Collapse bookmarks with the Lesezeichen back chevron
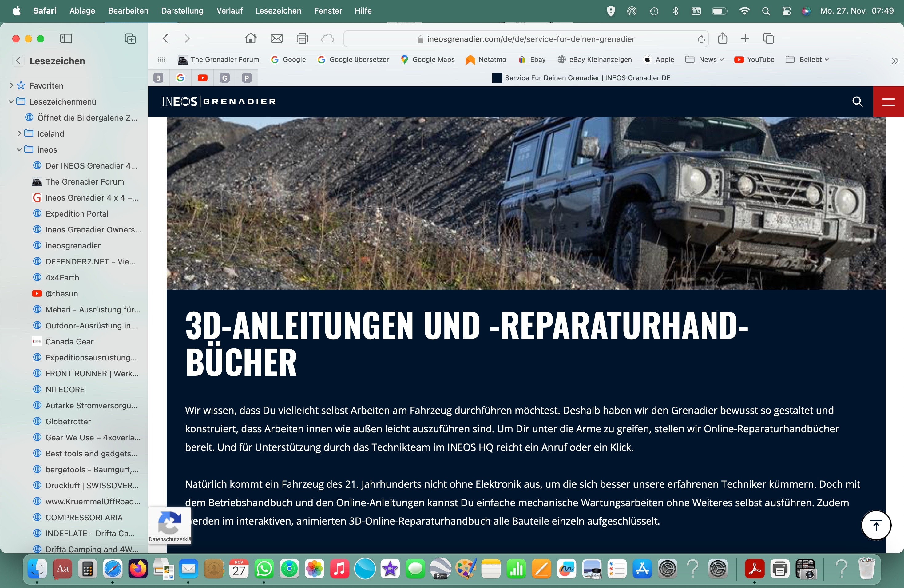Image resolution: width=904 pixels, height=588 pixels. pyautogui.click(x=18, y=61)
